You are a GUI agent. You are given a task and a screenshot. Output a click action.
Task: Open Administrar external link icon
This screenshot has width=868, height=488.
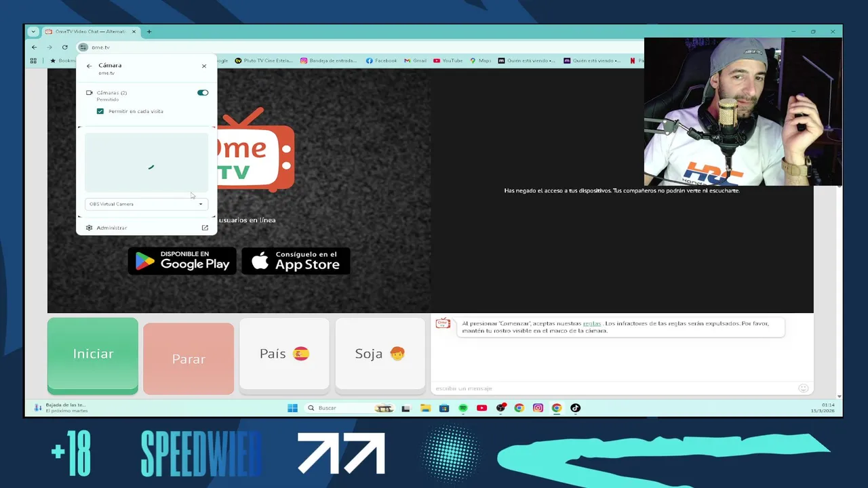click(x=205, y=228)
